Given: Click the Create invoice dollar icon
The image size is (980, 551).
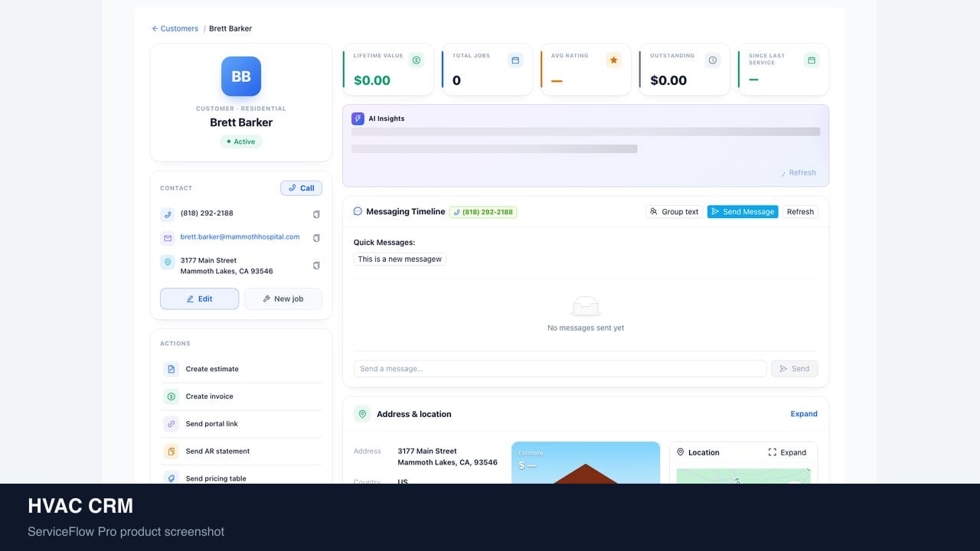Looking at the screenshot, I should [x=171, y=396].
